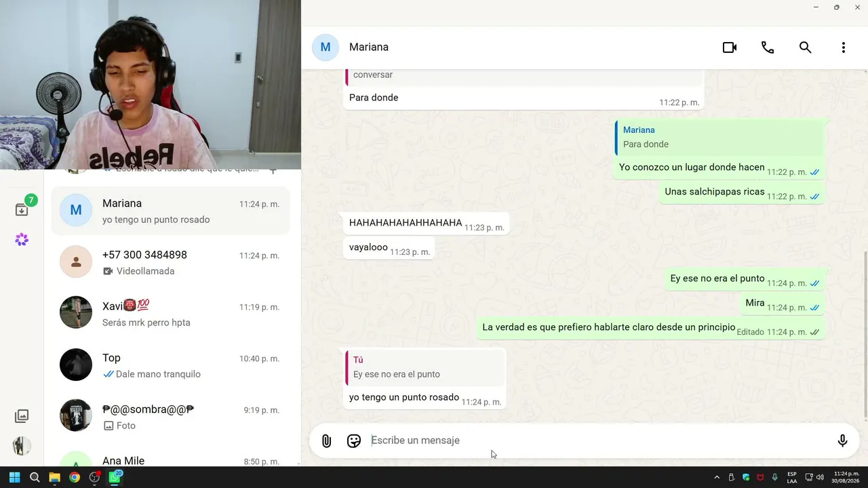Click the WhatsApp taskbar icon
Viewport: 868px width, 488px height.
pos(115,477)
